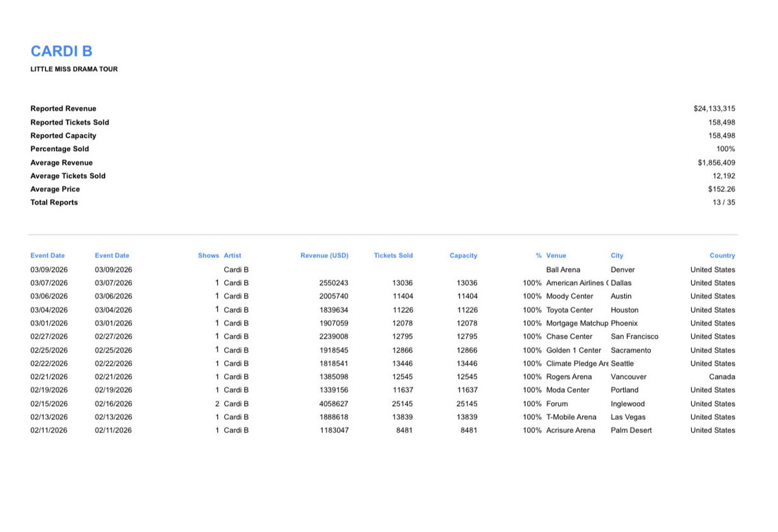Select the Chase Center venue cell
778x532 pixels.
coord(569,336)
